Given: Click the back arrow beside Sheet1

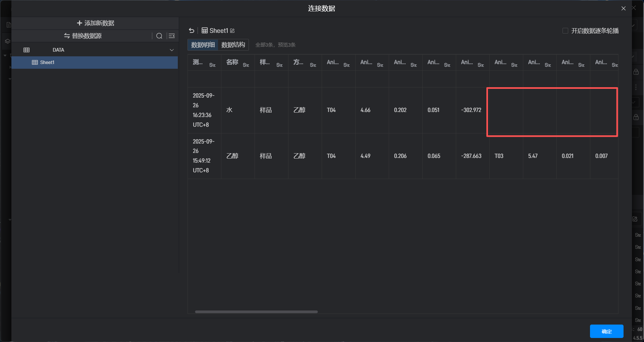Looking at the screenshot, I should [192, 31].
